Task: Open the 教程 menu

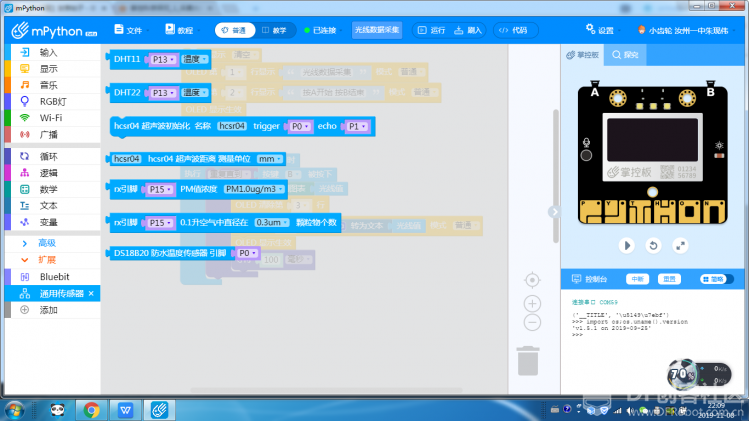Action: 180,30
